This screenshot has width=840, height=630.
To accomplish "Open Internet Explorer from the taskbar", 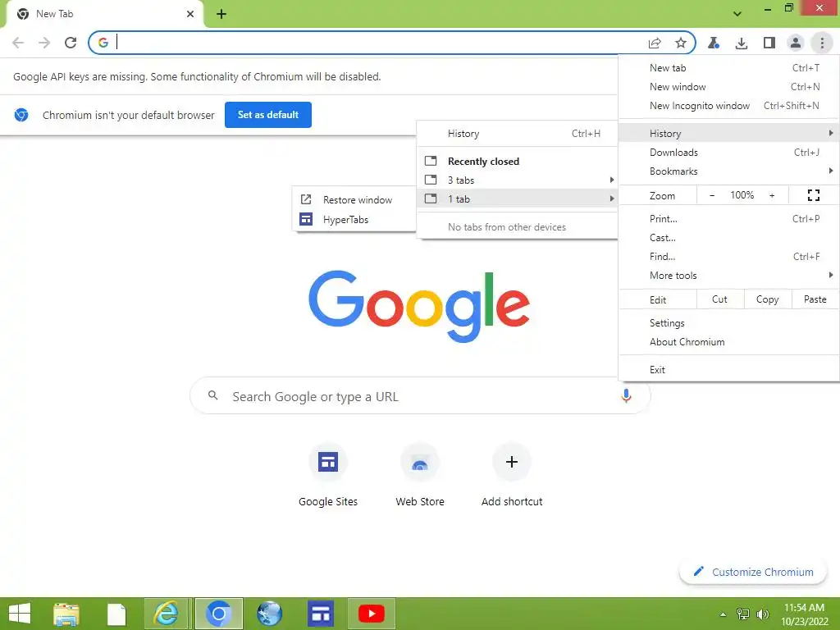I will point(166,614).
